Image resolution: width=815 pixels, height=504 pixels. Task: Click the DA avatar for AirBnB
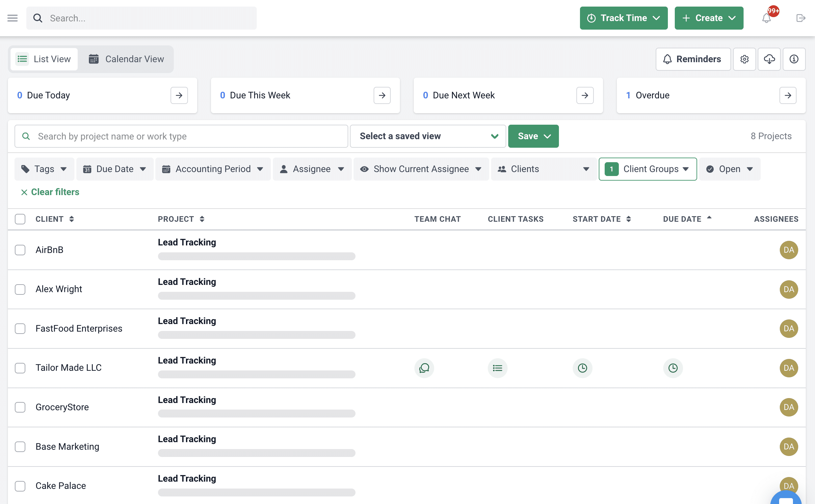[x=789, y=250]
